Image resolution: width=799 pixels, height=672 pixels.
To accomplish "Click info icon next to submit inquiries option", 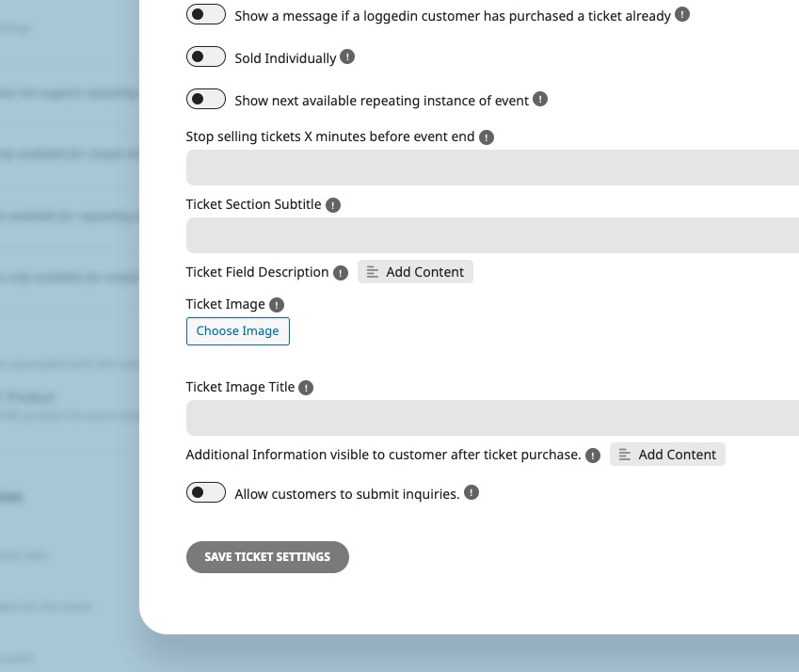I will (471, 492).
